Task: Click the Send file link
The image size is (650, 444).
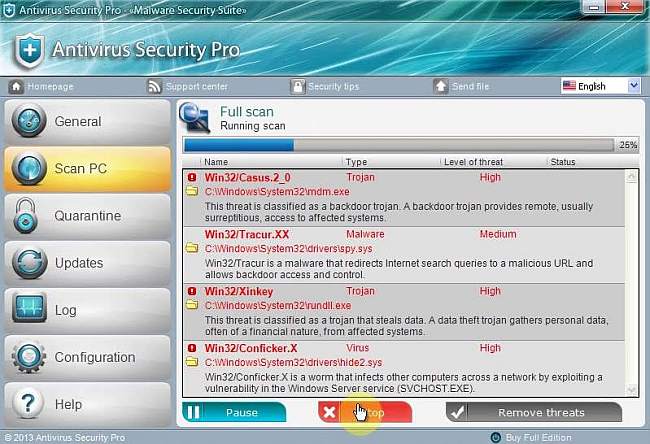Action: pos(470,87)
